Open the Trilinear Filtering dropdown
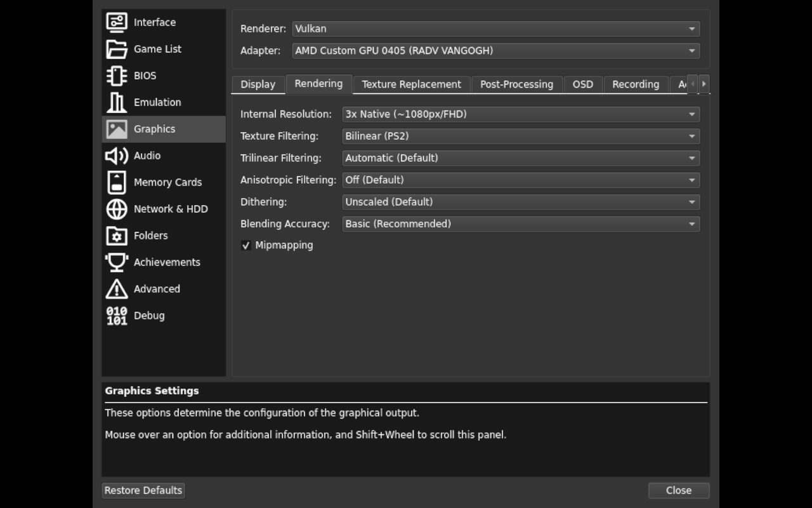 click(521, 158)
